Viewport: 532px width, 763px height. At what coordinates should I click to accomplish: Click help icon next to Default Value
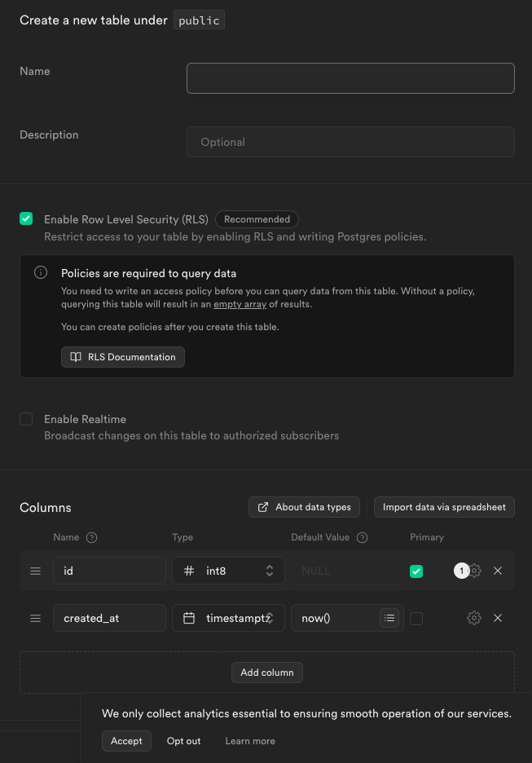[362, 537]
